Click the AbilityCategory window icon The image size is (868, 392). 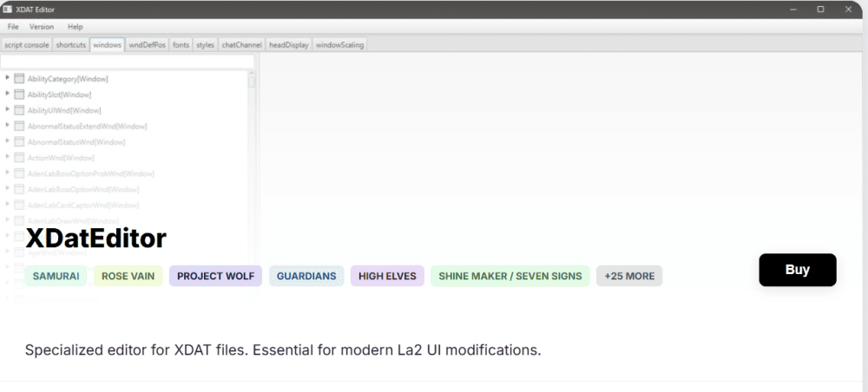[19, 79]
